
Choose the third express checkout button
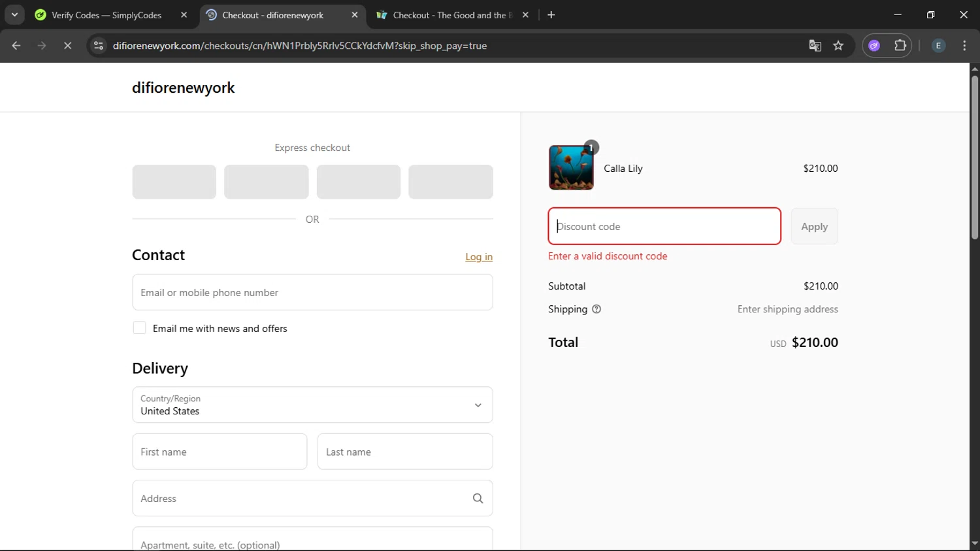click(358, 182)
